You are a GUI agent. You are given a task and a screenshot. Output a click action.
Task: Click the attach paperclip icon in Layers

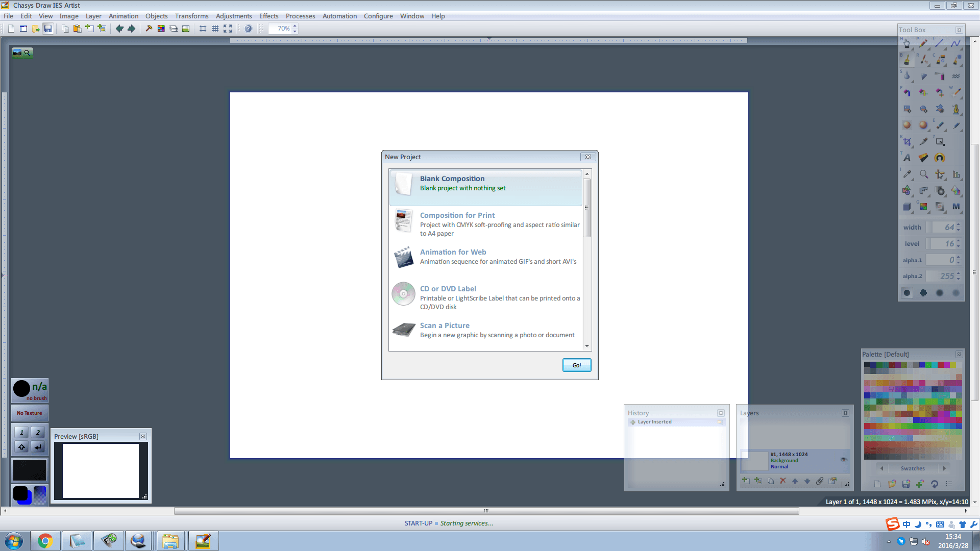point(820,481)
